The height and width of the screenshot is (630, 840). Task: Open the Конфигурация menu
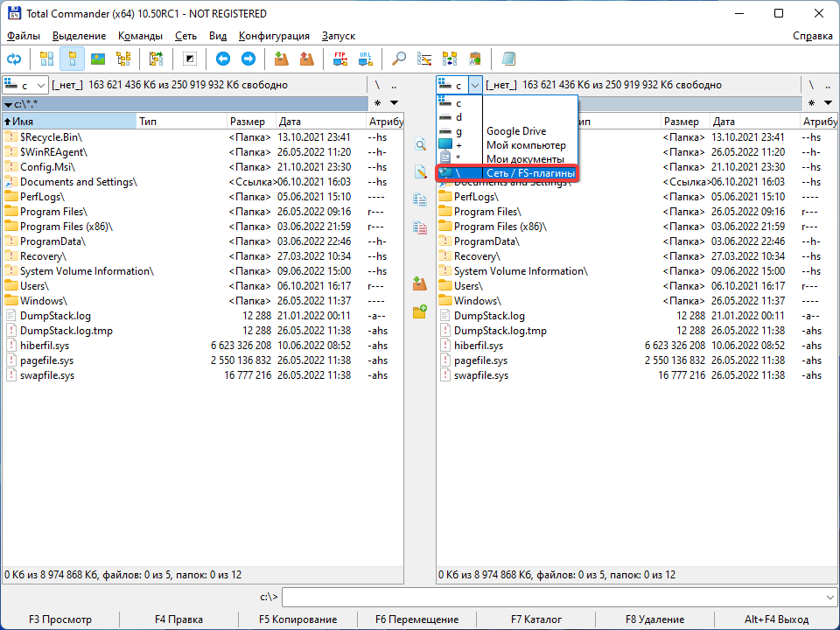click(x=275, y=36)
